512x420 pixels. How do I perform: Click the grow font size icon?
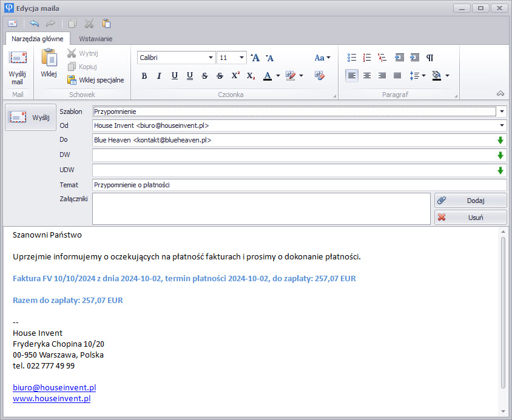pyautogui.click(x=255, y=58)
